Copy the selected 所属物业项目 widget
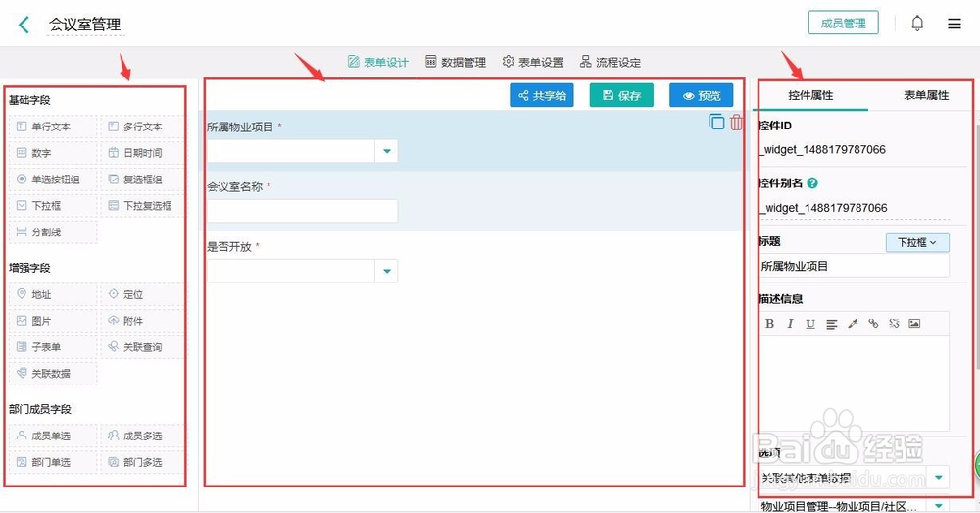Screen dimensions: 980x513 (x=717, y=122)
